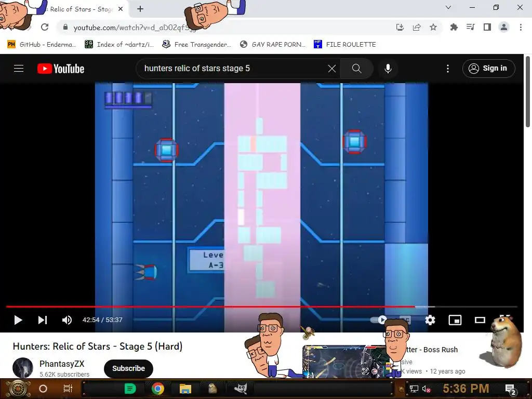
Task: Open the PhantasyZX channel name link
Action: tap(62, 364)
